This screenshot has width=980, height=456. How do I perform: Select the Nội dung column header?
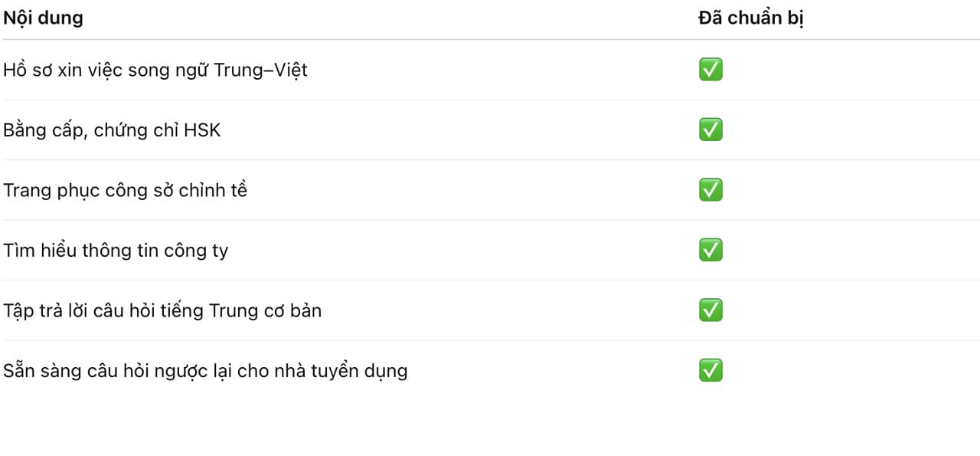(x=43, y=18)
